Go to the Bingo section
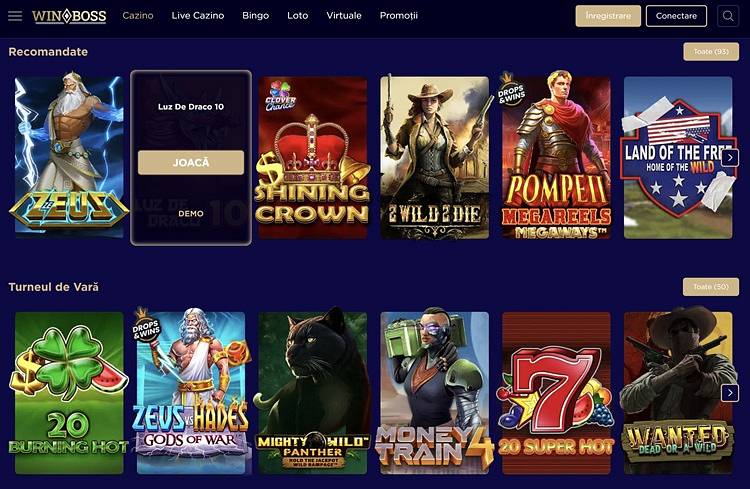 [255, 15]
